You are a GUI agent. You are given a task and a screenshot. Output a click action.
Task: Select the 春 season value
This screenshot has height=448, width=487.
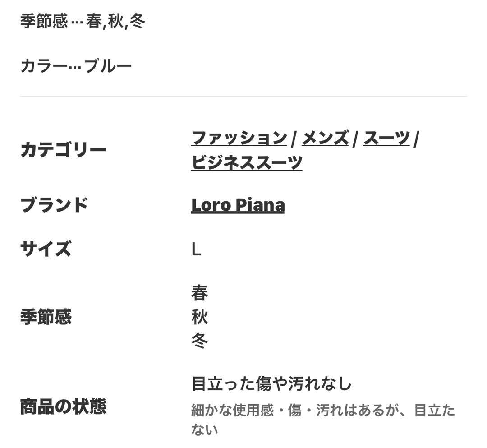click(200, 293)
